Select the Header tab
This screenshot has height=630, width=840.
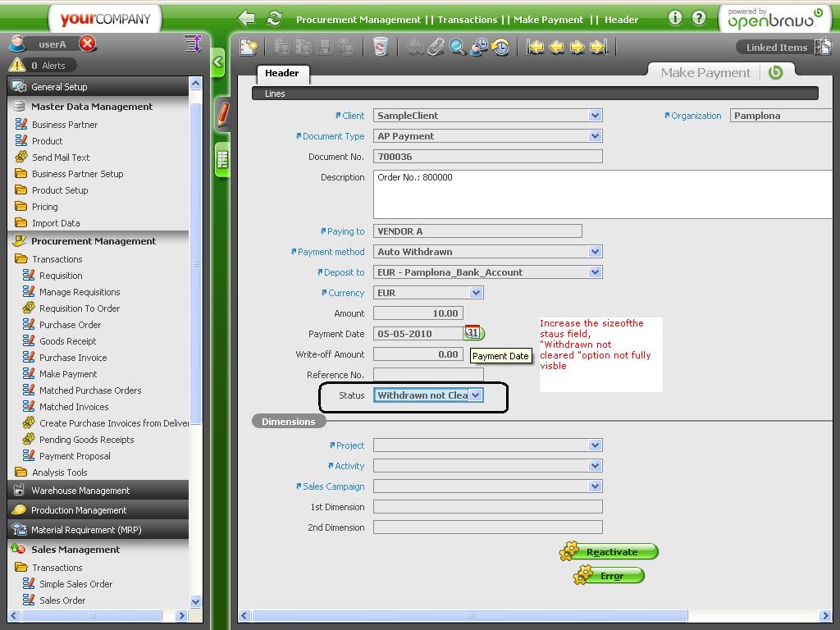281,73
